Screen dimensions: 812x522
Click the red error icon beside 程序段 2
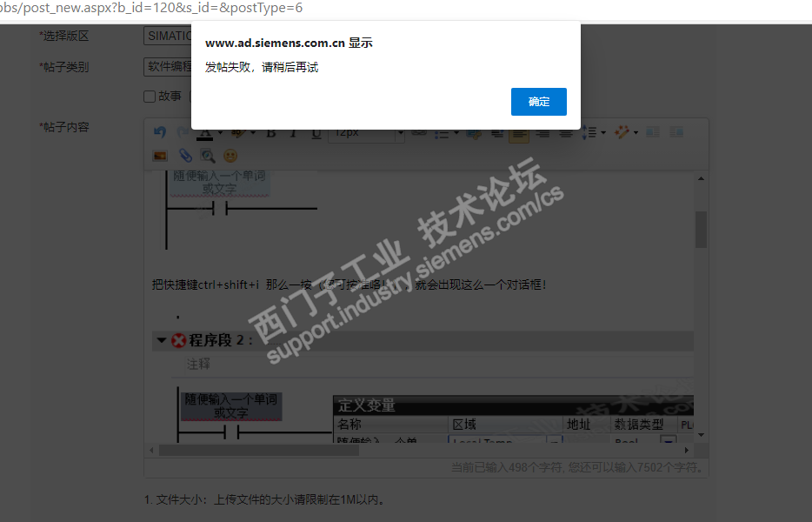(x=179, y=340)
